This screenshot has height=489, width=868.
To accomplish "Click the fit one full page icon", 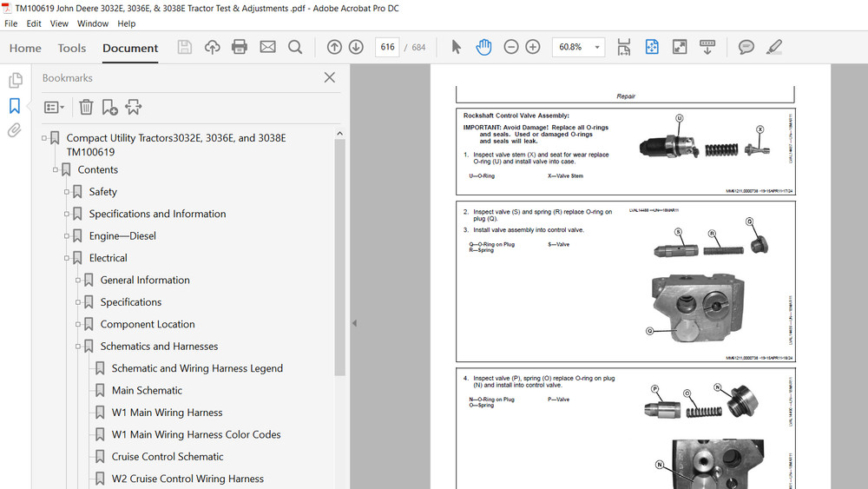I will (652, 47).
